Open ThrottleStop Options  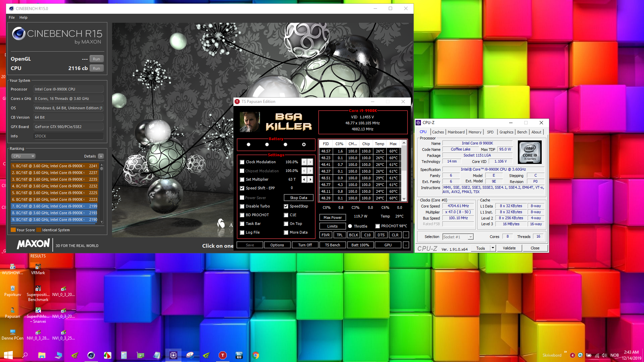pyautogui.click(x=277, y=245)
